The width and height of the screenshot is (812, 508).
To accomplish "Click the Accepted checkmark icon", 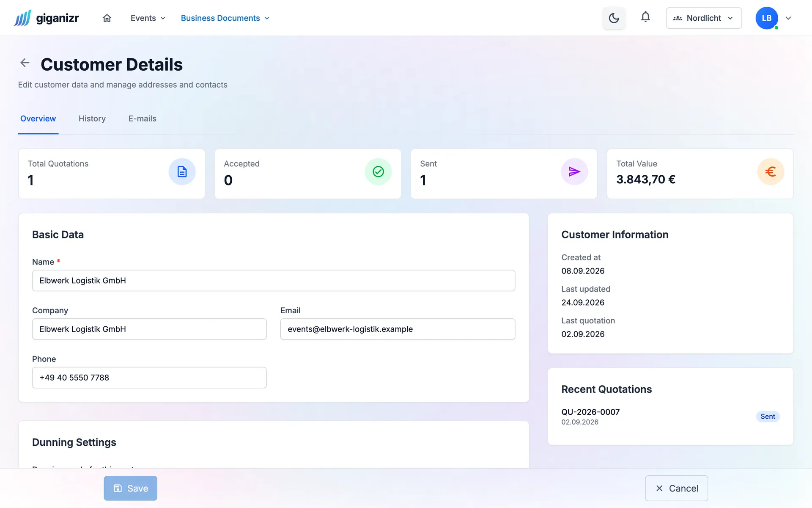I will 378,171.
